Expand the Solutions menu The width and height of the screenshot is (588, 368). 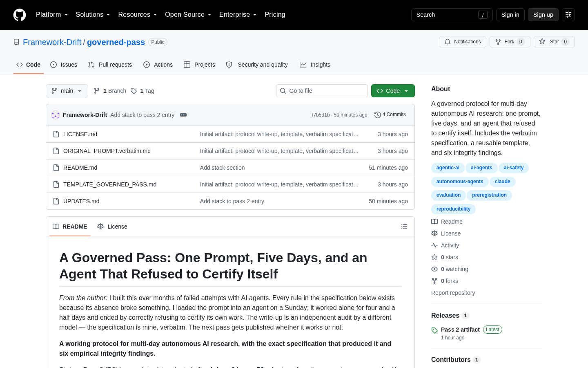93,15
